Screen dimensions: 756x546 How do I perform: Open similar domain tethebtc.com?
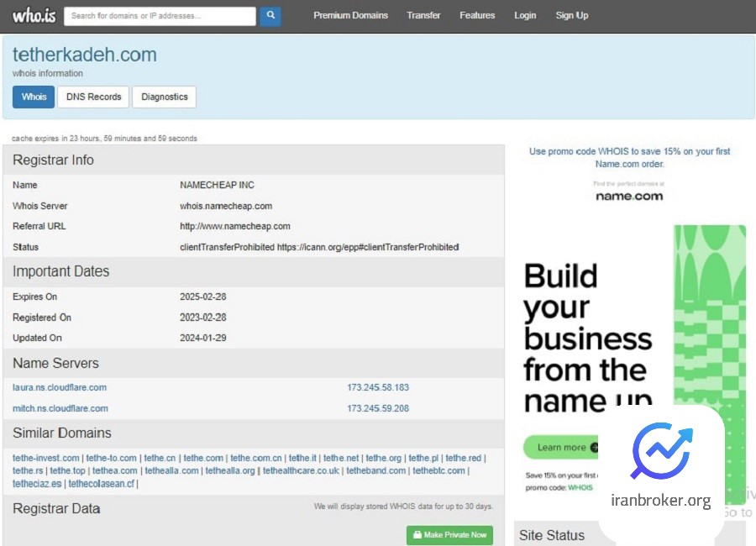point(438,470)
